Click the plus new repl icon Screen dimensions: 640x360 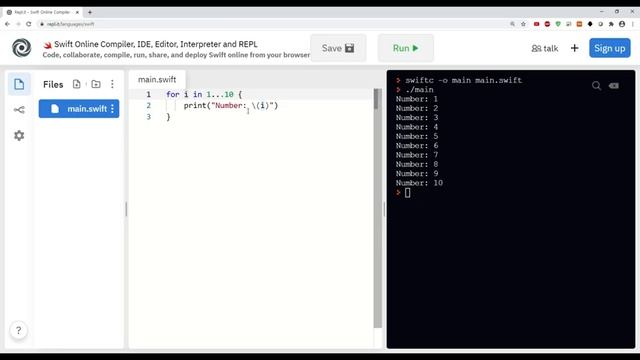pyautogui.click(x=574, y=48)
